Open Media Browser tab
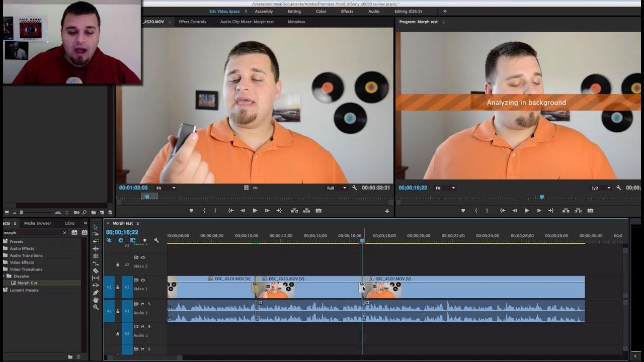The width and height of the screenshot is (644, 362). 38,223
